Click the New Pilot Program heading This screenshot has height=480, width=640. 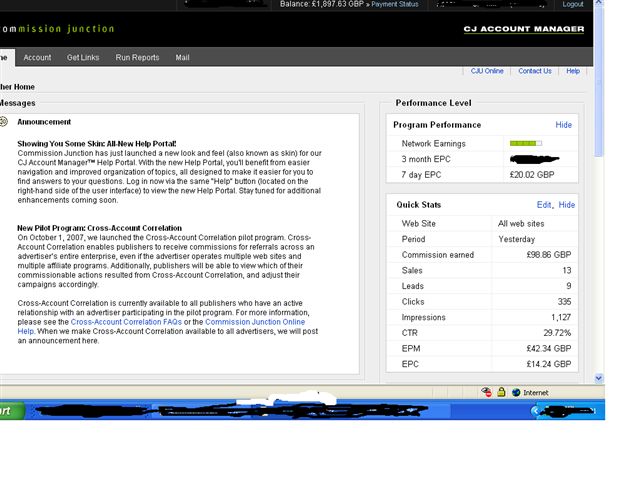click(x=100, y=228)
